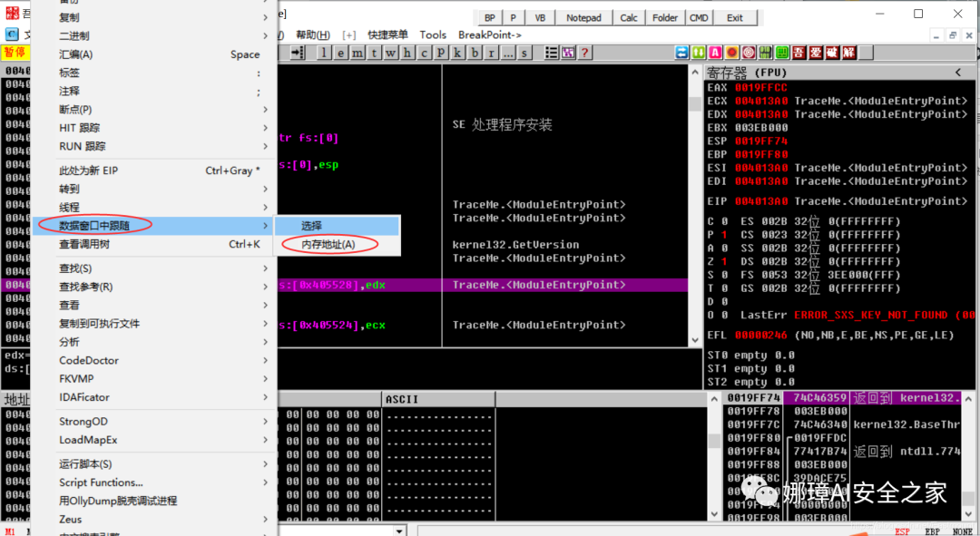Select the EAX 0019FFCC register value
The image size is (980, 536).
pyautogui.click(x=760, y=87)
